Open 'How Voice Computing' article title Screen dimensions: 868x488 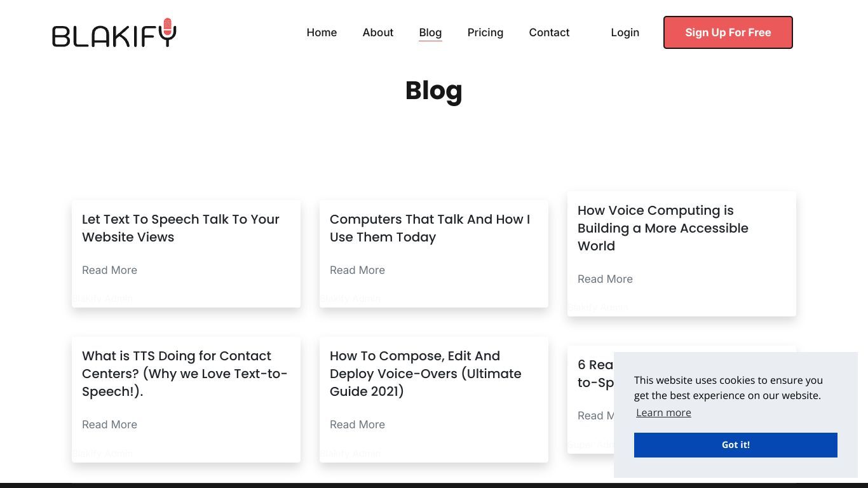(x=663, y=228)
